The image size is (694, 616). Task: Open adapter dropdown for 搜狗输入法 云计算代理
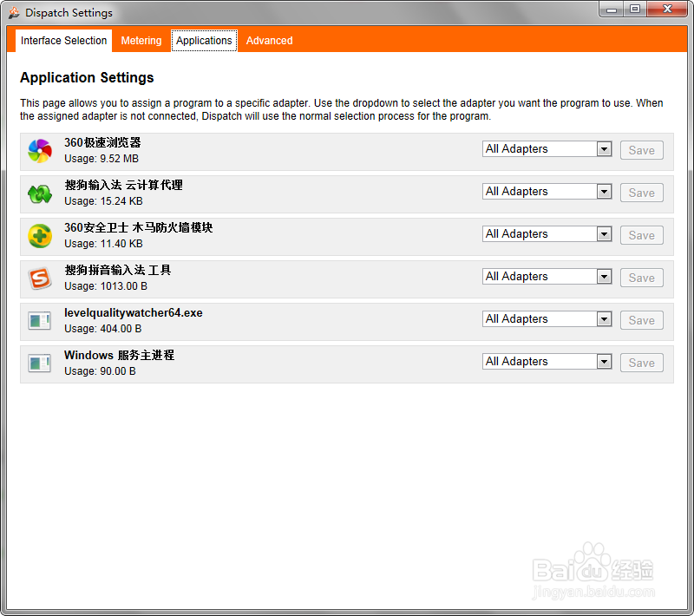tap(547, 192)
